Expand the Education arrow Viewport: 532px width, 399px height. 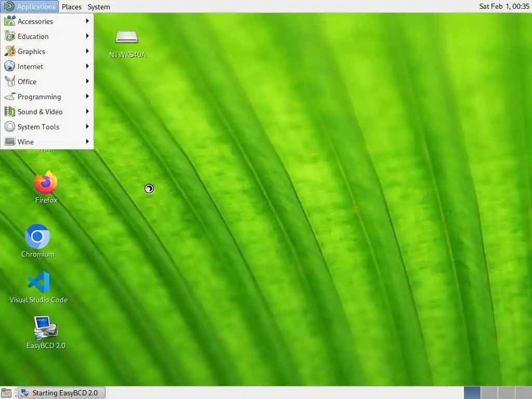pyautogui.click(x=87, y=36)
